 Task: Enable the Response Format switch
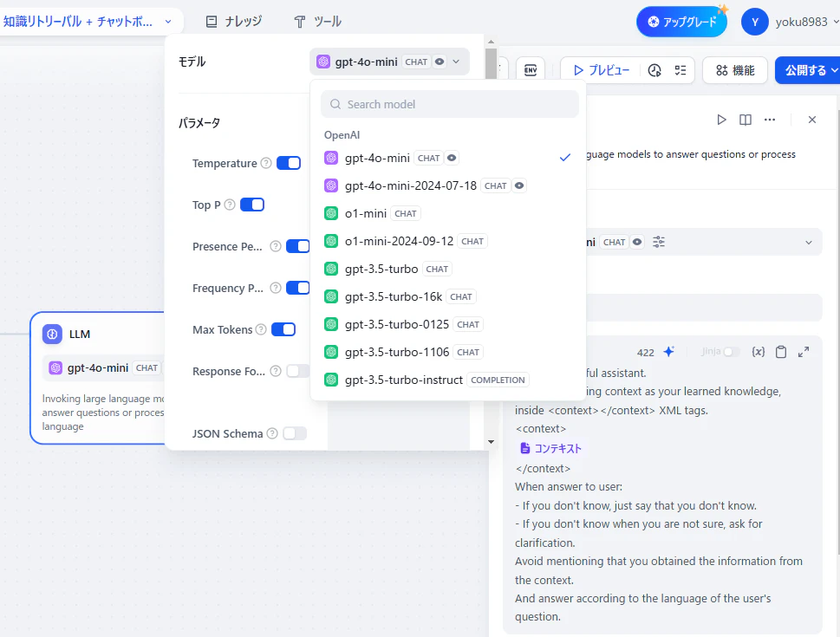click(x=298, y=371)
